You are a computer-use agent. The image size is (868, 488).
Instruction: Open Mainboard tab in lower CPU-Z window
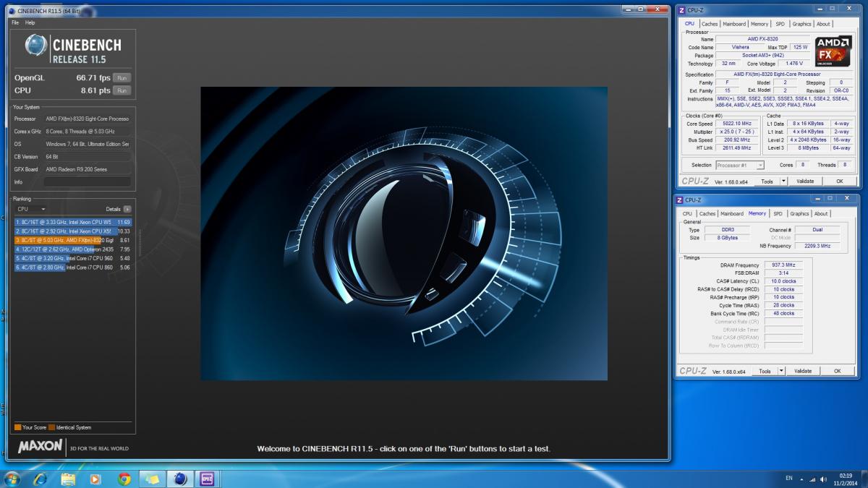tap(732, 214)
